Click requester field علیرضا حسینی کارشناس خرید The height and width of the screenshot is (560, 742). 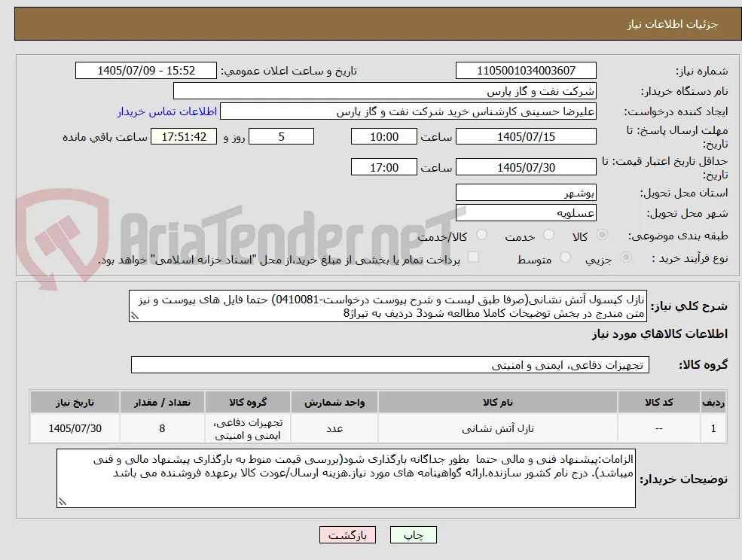point(408,111)
